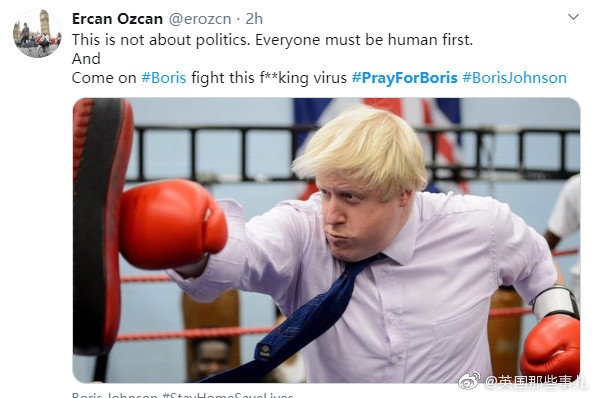The width and height of the screenshot is (595, 398).
Task: Follow the #Boris hashtag
Action: [164, 78]
